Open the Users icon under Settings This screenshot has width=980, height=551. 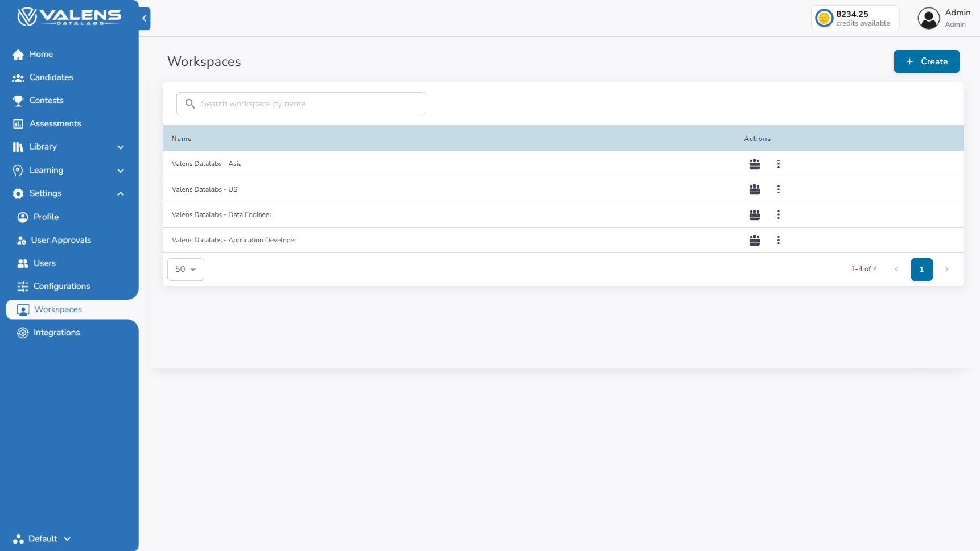[22, 263]
